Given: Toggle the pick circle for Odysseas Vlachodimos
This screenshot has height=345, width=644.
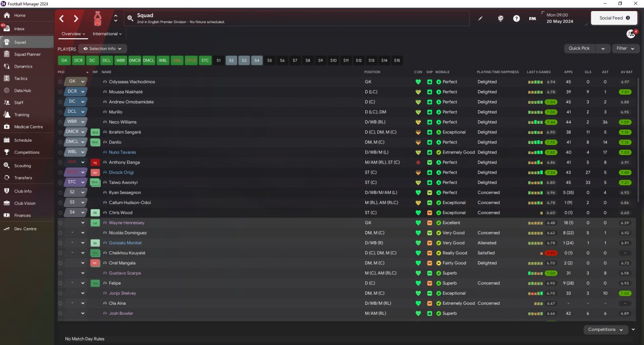Looking at the screenshot, I should 60,82.
